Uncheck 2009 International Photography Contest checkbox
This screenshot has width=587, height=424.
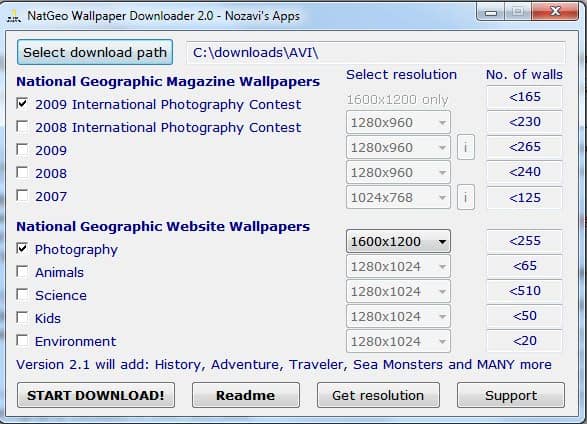coord(22,103)
